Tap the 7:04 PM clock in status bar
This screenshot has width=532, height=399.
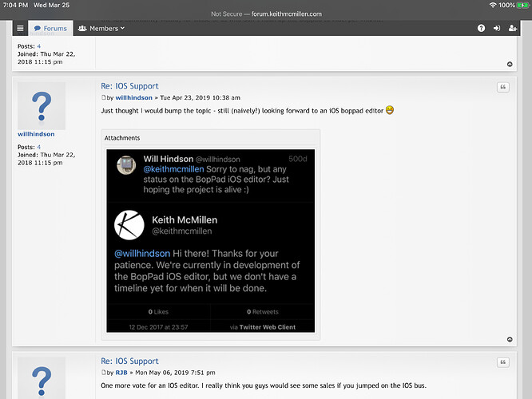pos(15,5)
